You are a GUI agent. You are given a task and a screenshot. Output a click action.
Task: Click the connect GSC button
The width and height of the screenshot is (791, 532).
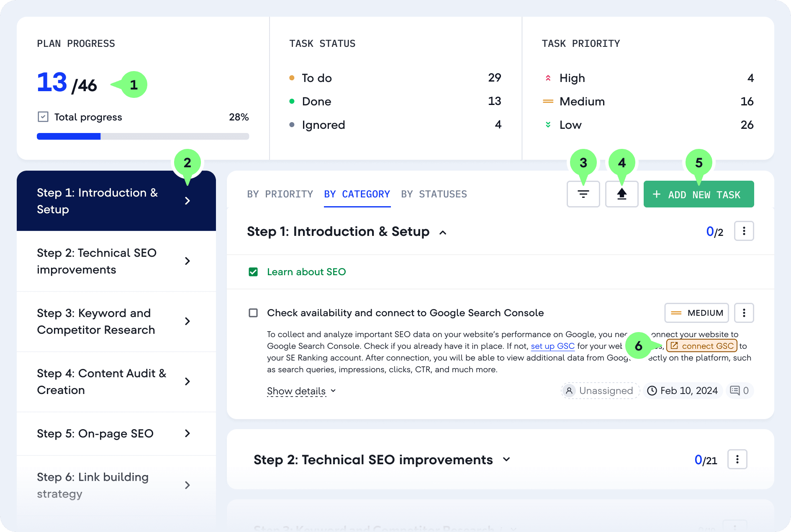point(702,346)
